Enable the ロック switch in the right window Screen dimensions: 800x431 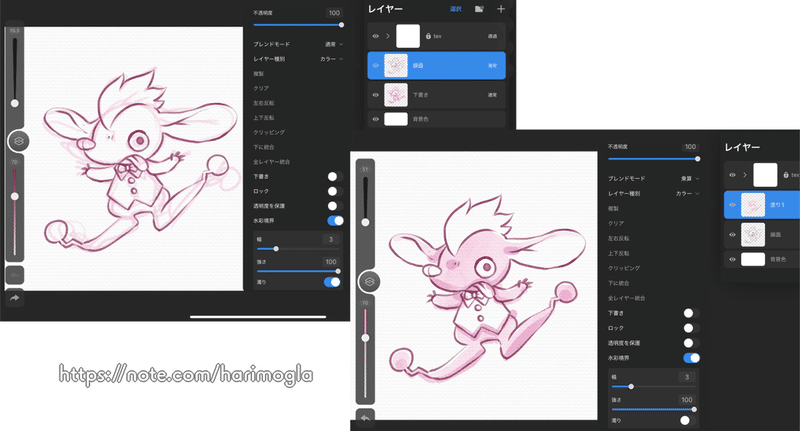pyautogui.click(x=691, y=328)
